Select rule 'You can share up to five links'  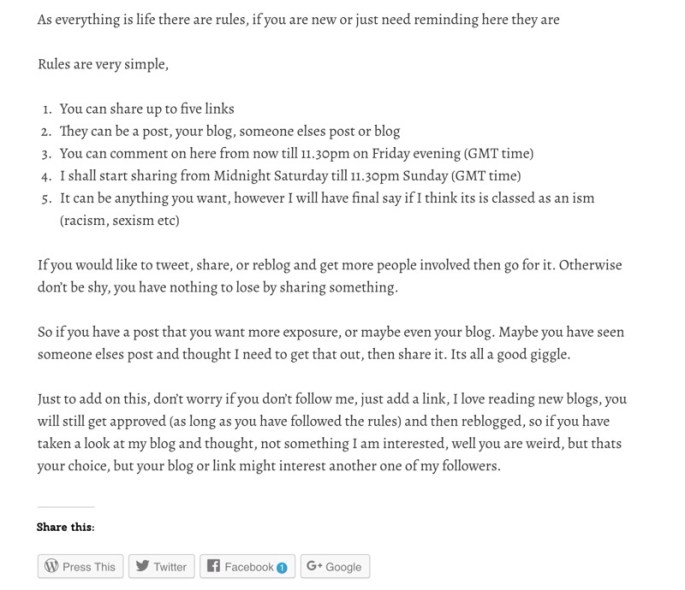146,109
